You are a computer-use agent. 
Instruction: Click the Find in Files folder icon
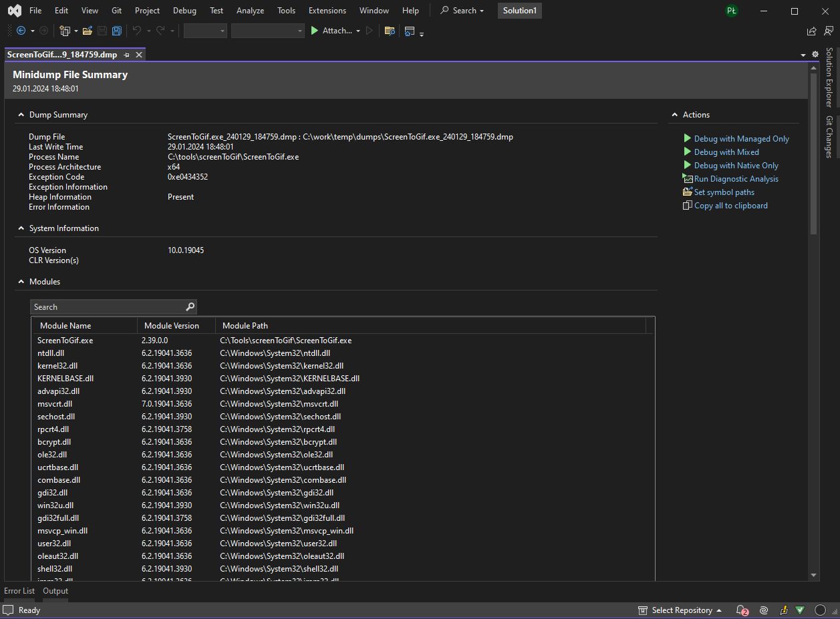(390, 31)
